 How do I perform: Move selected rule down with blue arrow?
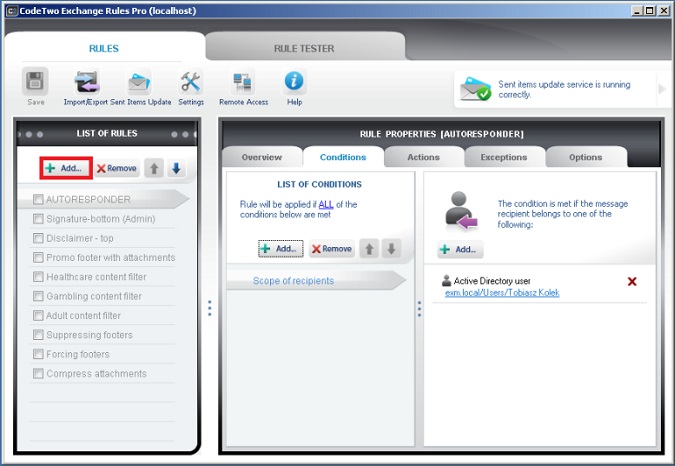(176, 168)
